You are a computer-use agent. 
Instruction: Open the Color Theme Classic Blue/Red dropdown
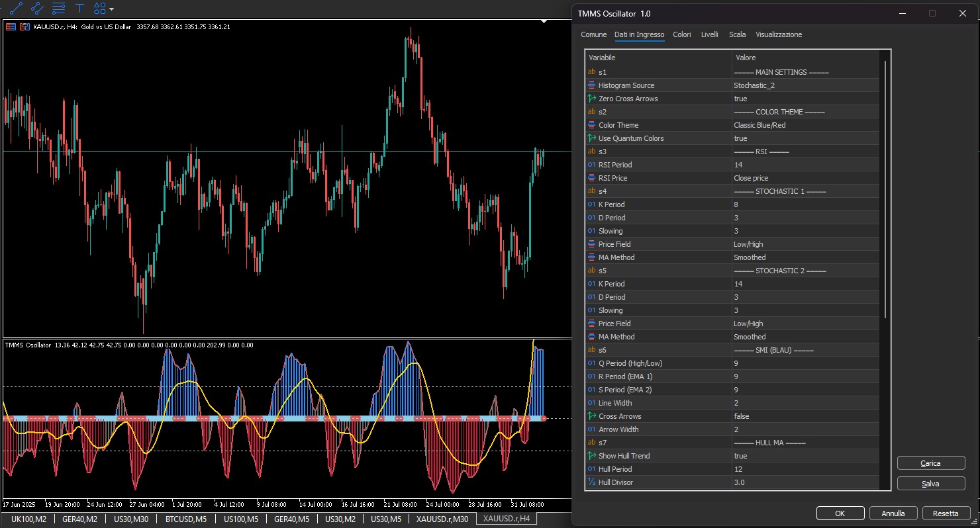805,125
